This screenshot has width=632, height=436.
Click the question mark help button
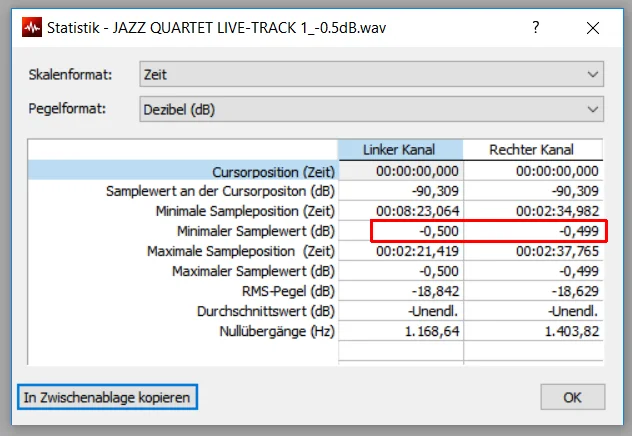tap(536, 27)
